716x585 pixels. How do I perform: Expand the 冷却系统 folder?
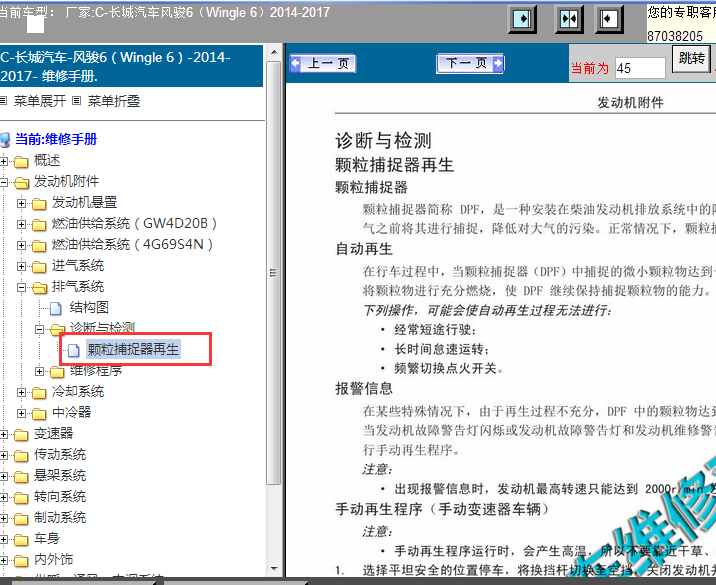point(21,392)
